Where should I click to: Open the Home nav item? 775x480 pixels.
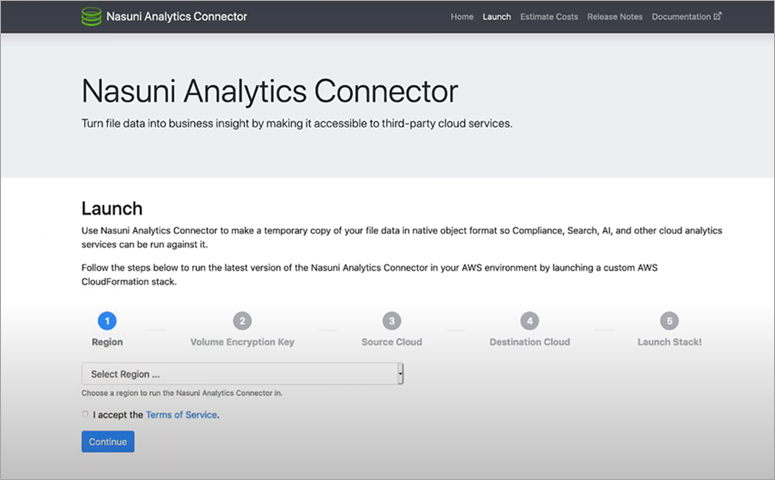[x=462, y=17]
